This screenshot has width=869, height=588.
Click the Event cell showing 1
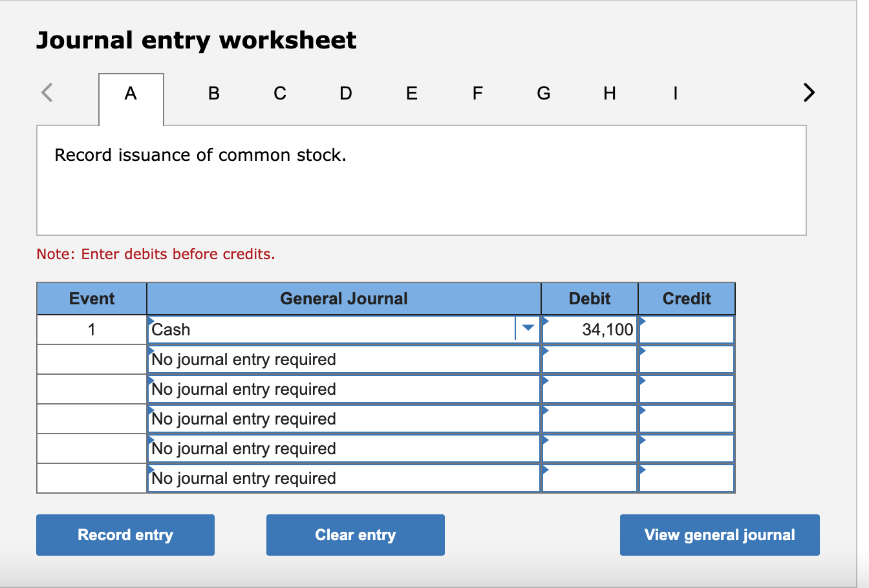(x=92, y=330)
